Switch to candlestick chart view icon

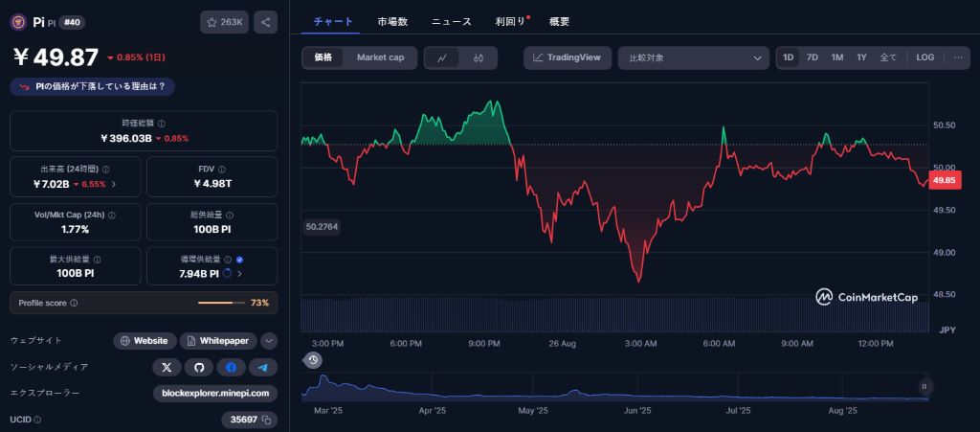[x=479, y=58]
